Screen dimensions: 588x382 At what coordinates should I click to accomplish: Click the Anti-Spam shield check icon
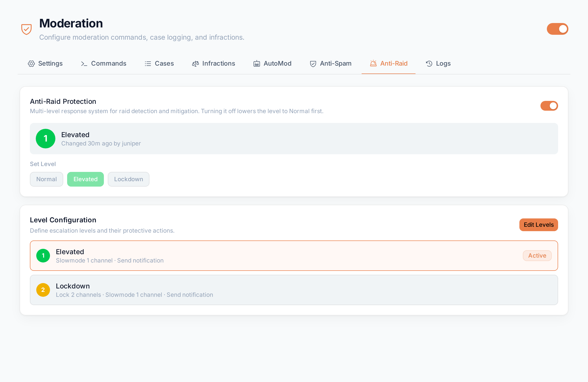click(x=313, y=64)
